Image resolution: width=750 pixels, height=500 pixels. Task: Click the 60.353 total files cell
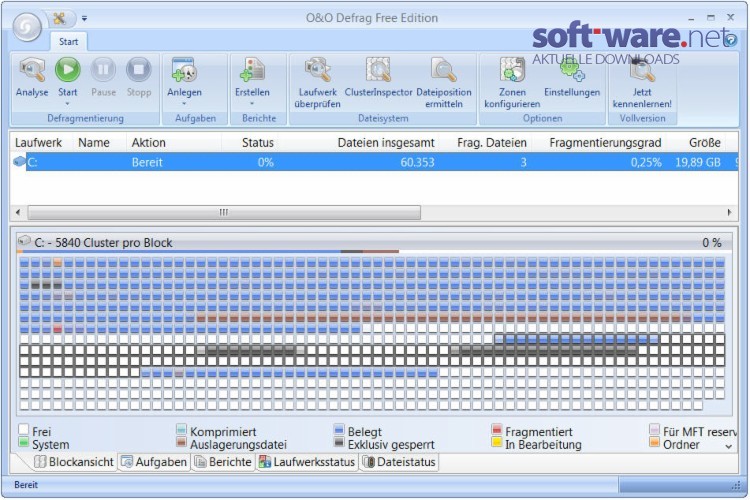pos(417,162)
